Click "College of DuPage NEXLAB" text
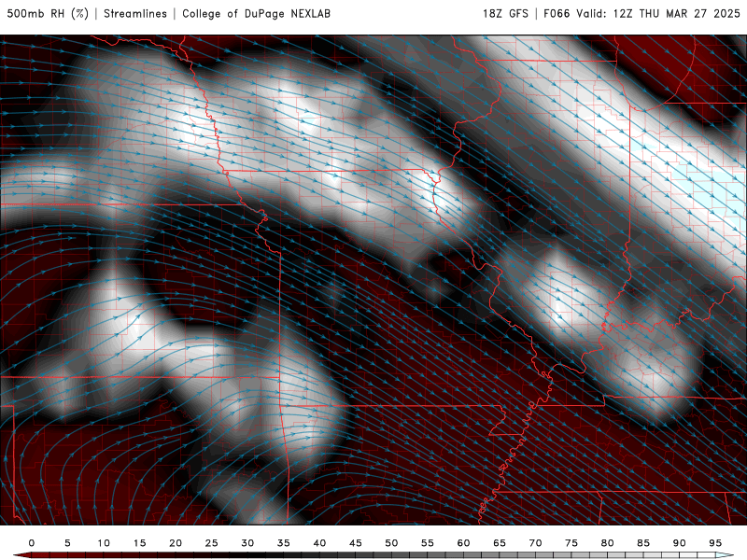 [x=256, y=14]
